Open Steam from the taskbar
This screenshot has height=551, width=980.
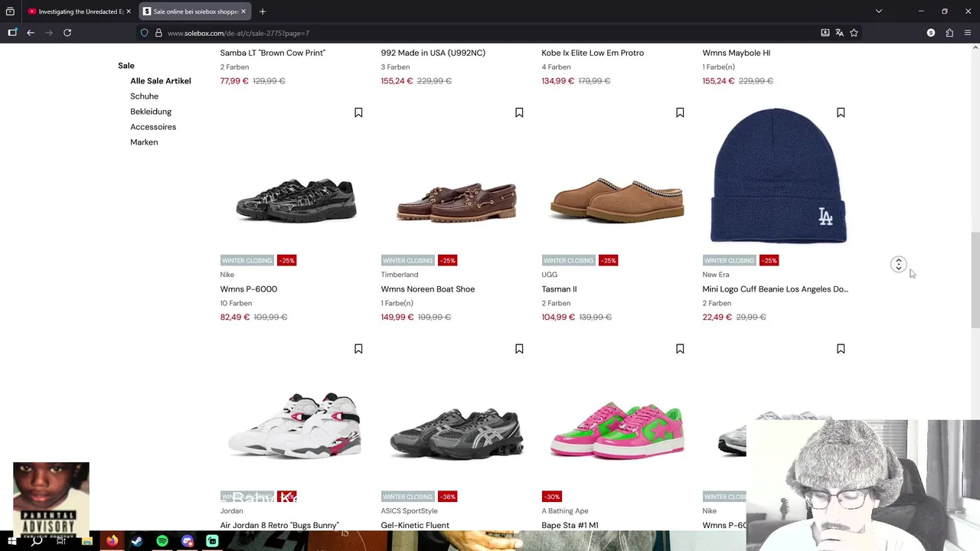tap(137, 542)
